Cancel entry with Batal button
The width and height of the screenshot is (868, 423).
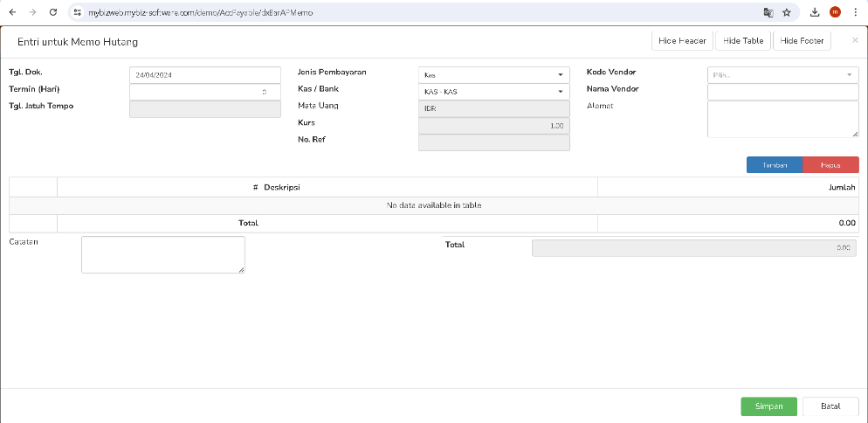pyautogui.click(x=830, y=406)
